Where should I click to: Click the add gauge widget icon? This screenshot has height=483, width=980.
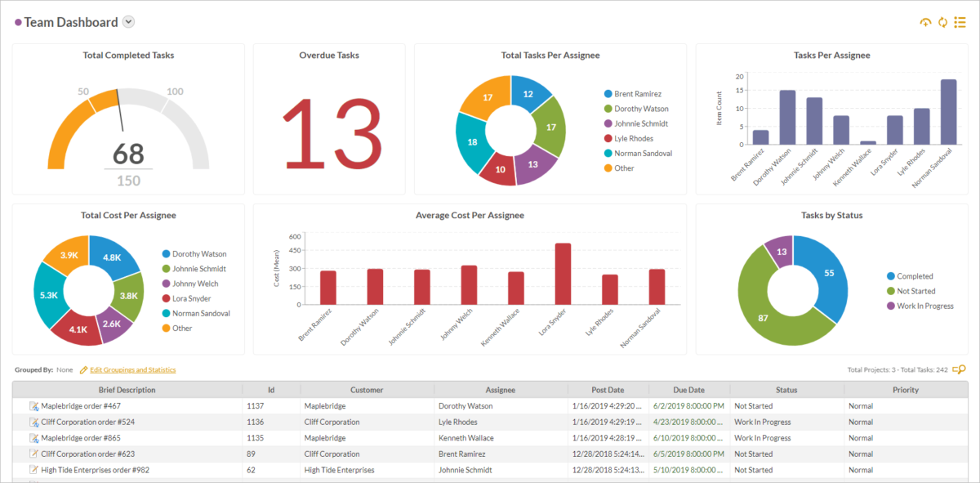click(925, 23)
